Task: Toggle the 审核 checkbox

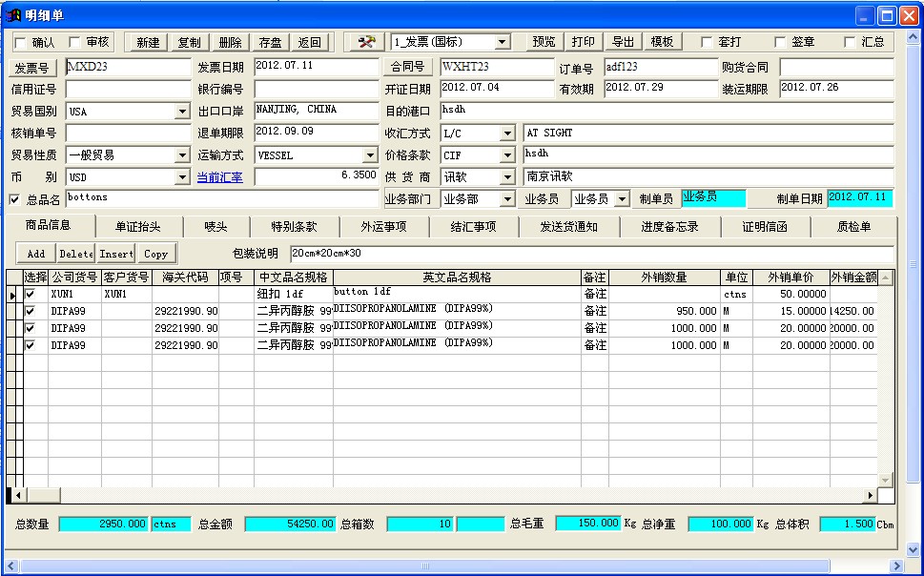Action: [x=74, y=42]
